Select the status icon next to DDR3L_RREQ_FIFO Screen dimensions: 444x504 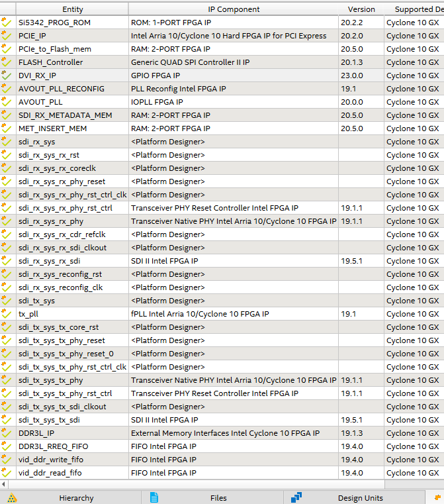point(7,446)
